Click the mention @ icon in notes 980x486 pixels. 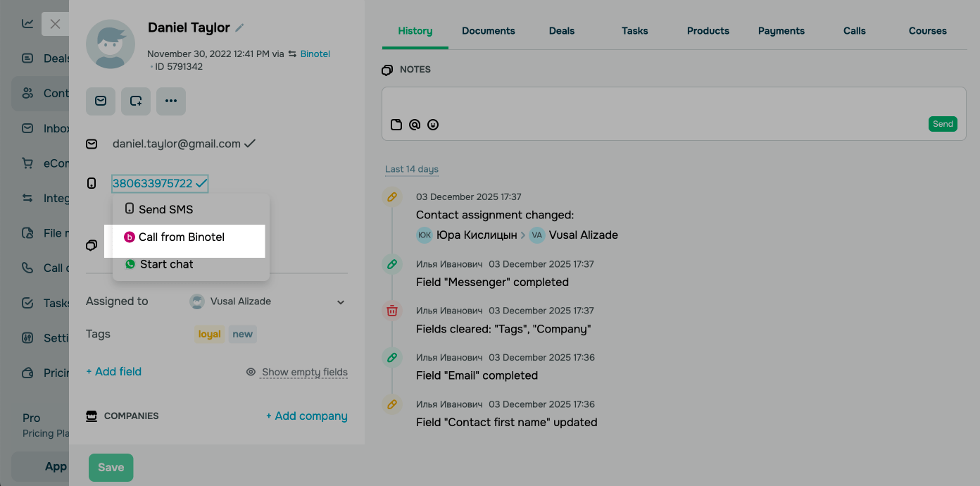[x=415, y=125]
